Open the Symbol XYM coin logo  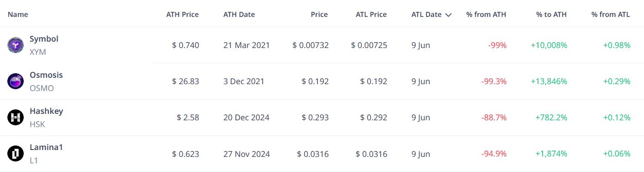coord(16,45)
